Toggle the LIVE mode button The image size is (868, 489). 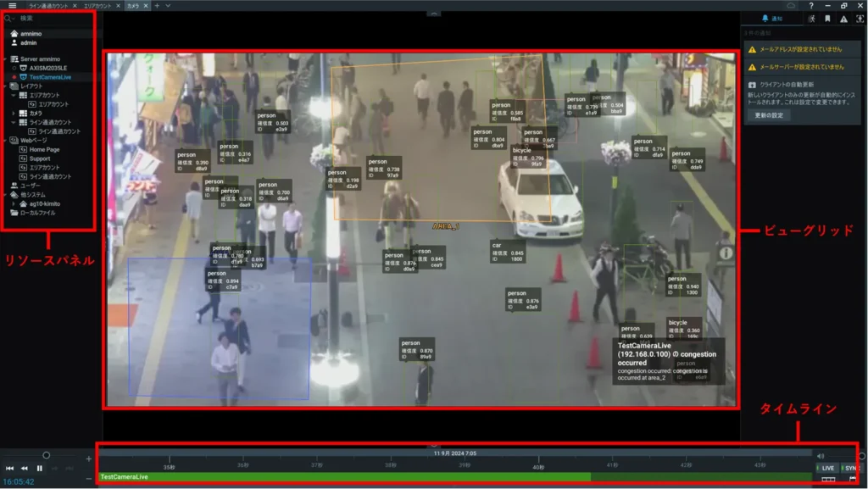[826, 468]
